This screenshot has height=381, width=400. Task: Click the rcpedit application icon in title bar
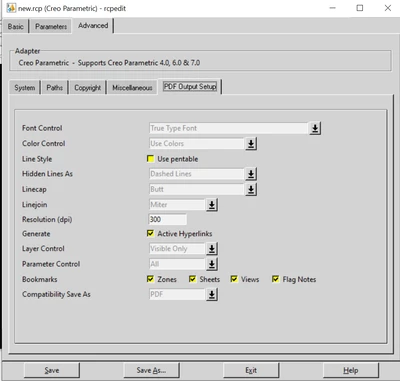coord(11,8)
